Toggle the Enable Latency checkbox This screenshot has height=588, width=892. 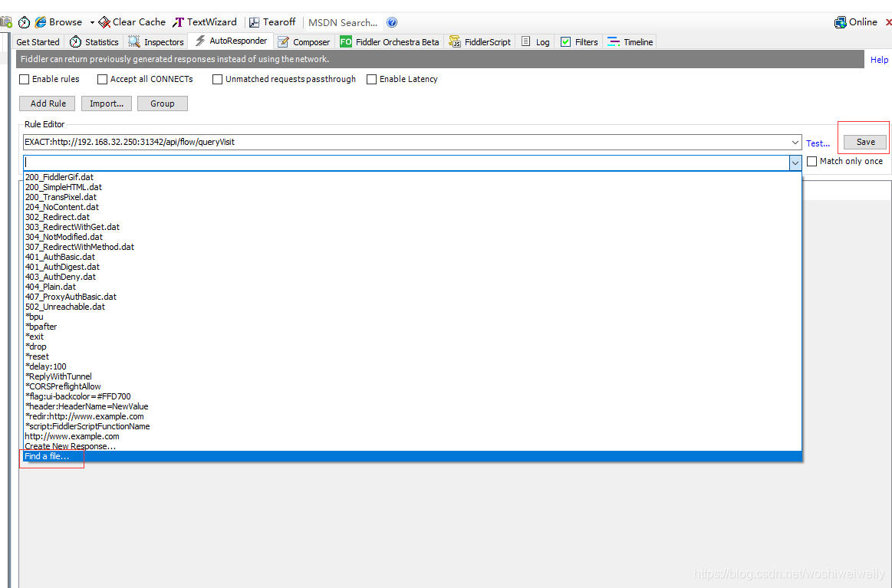(371, 80)
